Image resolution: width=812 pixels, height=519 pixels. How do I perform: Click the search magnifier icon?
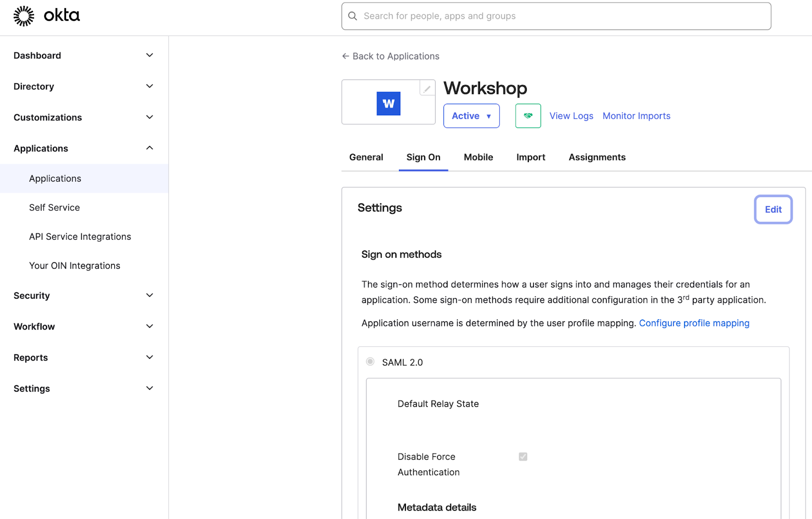353,16
